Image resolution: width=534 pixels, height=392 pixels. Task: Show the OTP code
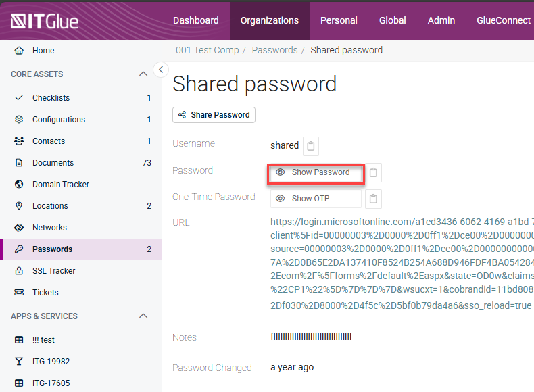coord(316,199)
